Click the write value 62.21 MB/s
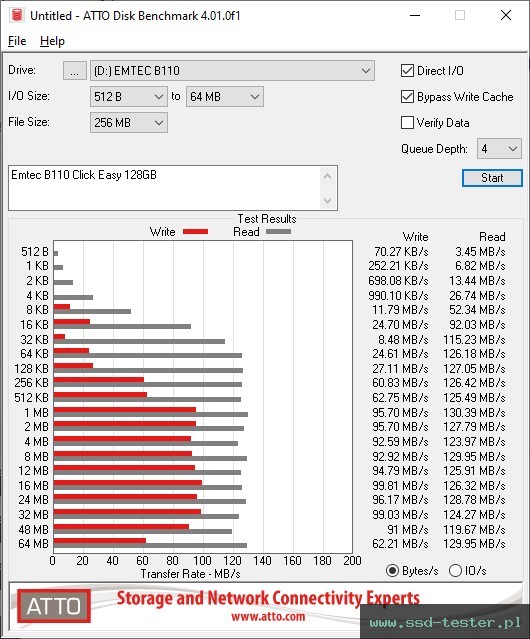Image resolution: width=530 pixels, height=639 pixels. tap(400, 543)
